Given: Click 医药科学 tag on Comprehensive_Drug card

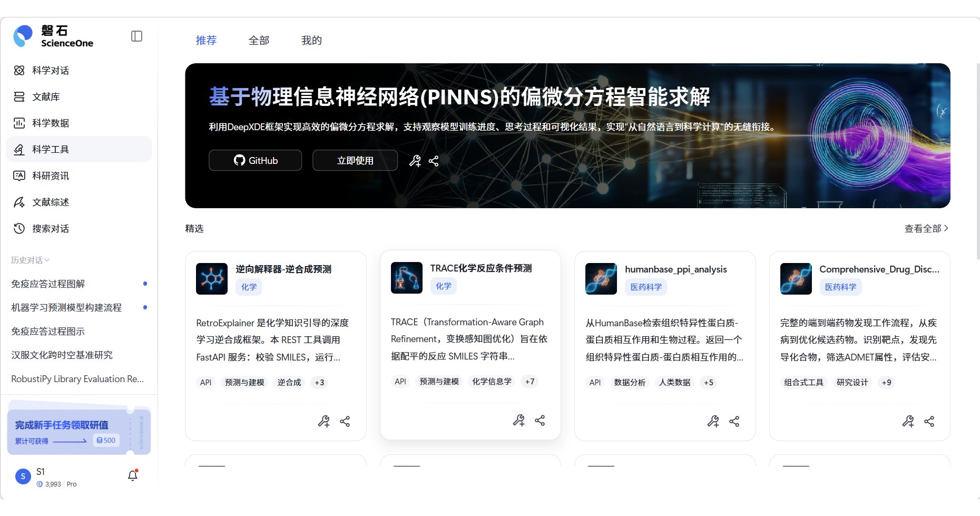Looking at the screenshot, I should pyautogui.click(x=840, y=287).
